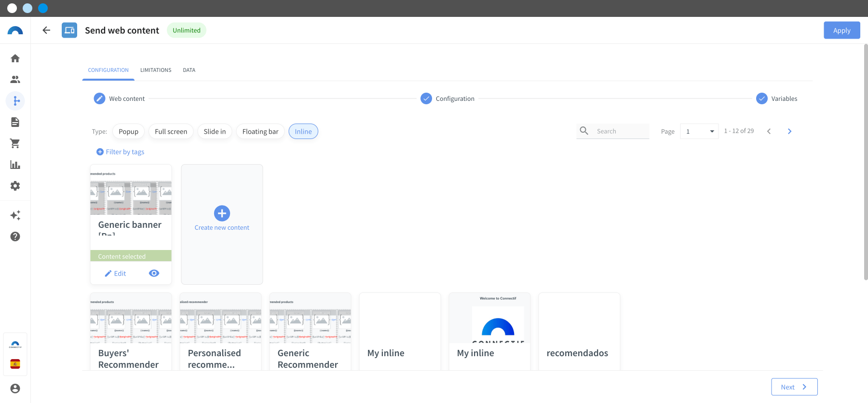Click the search magnifier icon
Viewport: 868px width, 403px height.
pyautogui.click(x=584, y=131)
